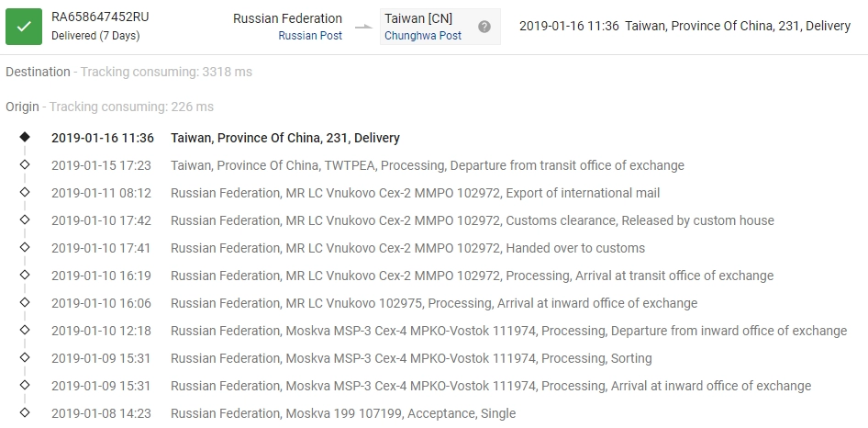Image resolution: width=868 pixels, height=428 pixels.
Task: Click the latest event summary in header
Action: (684, 27)
